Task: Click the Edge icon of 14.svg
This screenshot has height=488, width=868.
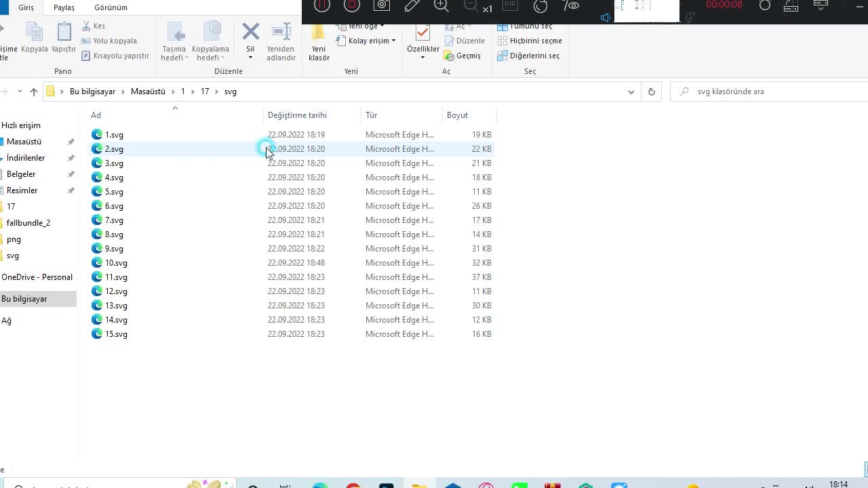Action: click(97, 320)
